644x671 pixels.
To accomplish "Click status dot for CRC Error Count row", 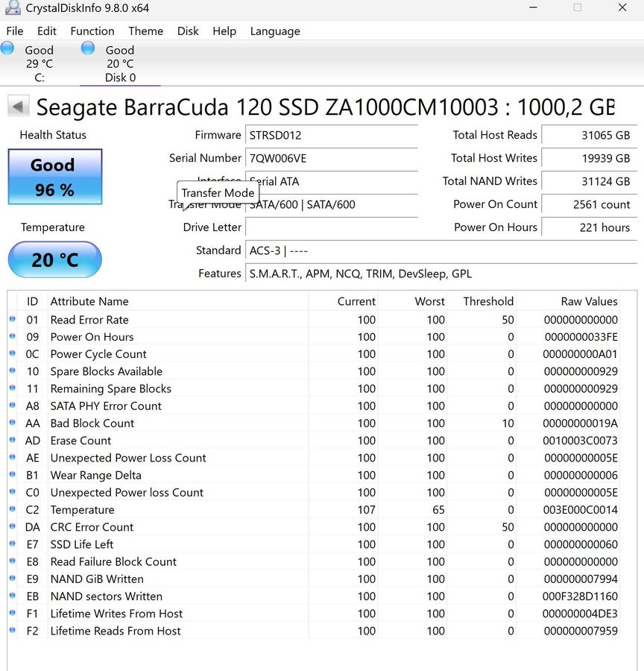I will [13, 526].
